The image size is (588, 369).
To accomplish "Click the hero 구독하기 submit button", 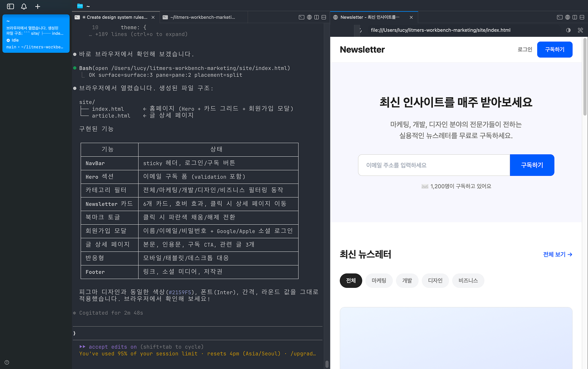I will point(532,165).
